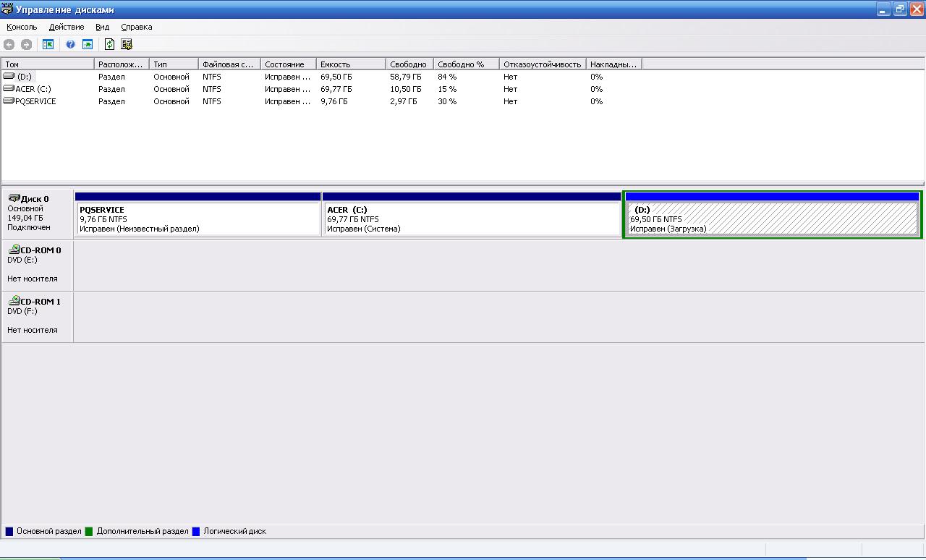Open Help with the blue question mark icon
Viewport: 926px width, 560px height.
[x=70, y=45]
